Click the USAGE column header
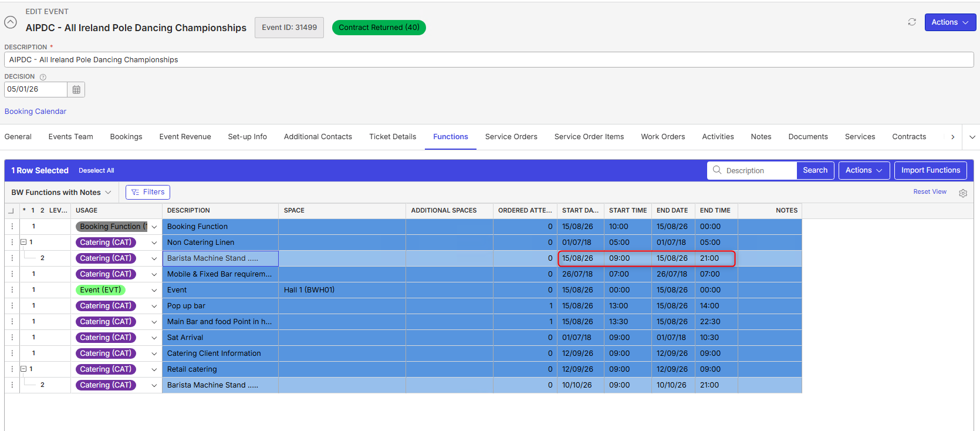 (x=116, y=211)
